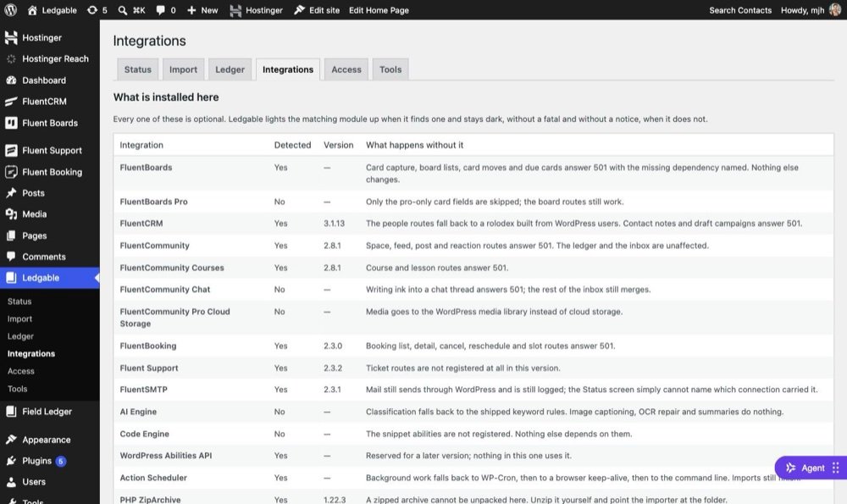Click the Dashboard gauge icon
The height and width of the screenshot is (504, 847).
(x=11, y=80)
